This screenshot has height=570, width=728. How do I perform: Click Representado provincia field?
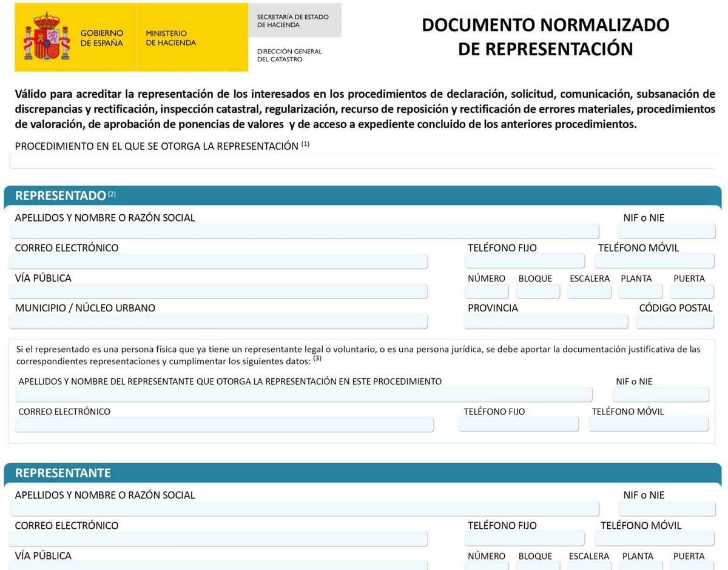tap(546, 322)
